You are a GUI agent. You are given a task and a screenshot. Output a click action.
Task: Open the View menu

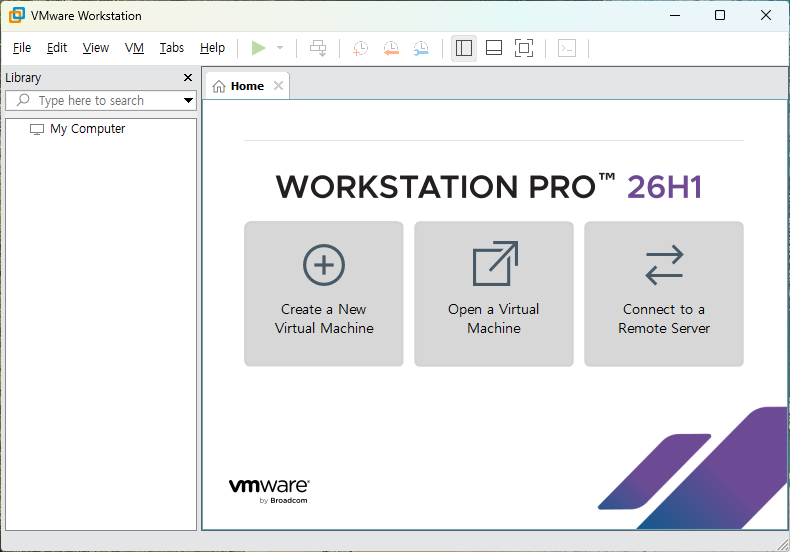point(96,48)
